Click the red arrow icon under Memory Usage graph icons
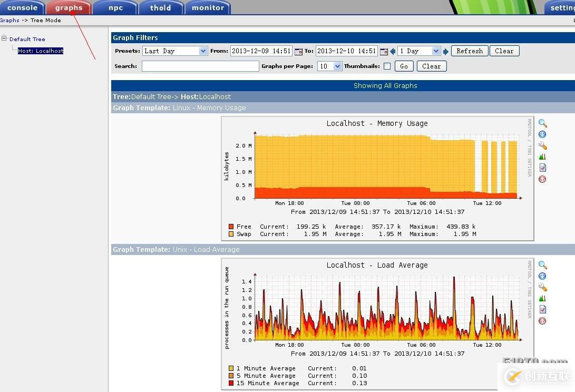Screen dimensions: 575x392 coord(542,179)
